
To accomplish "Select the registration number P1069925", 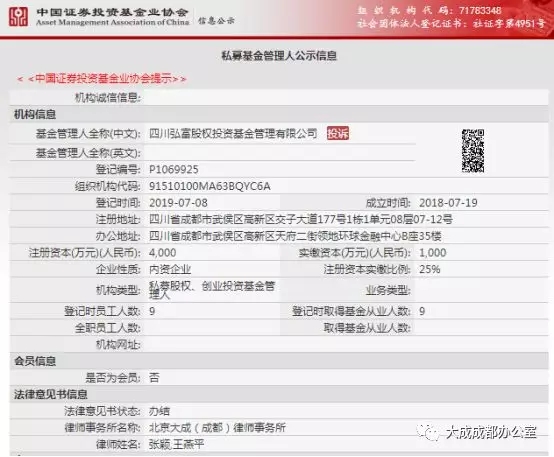I will (174, 169).
